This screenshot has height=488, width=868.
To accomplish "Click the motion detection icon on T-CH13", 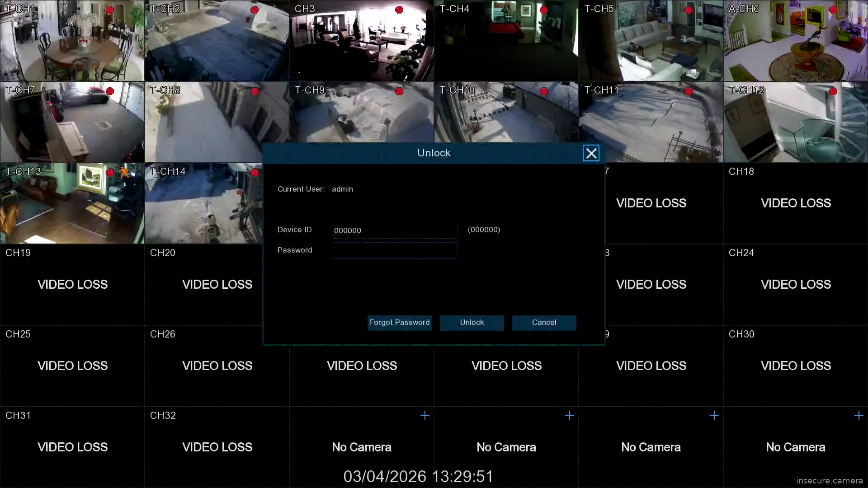I will pyautogui.click(x=125, y=172).
